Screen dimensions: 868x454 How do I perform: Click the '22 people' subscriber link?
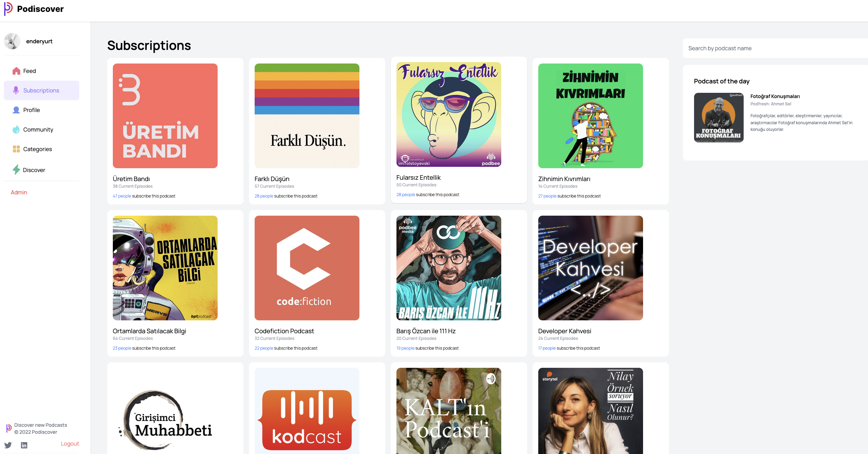264,348
